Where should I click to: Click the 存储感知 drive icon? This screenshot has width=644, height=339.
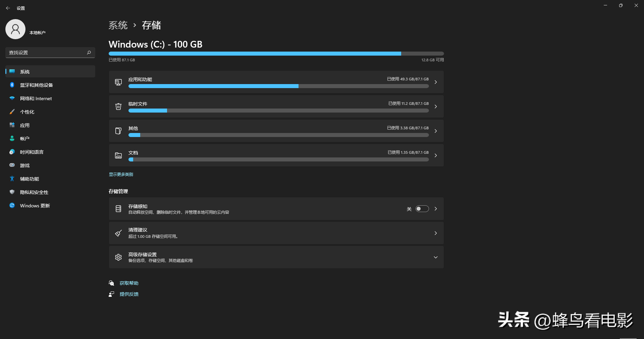coord(118,209)
